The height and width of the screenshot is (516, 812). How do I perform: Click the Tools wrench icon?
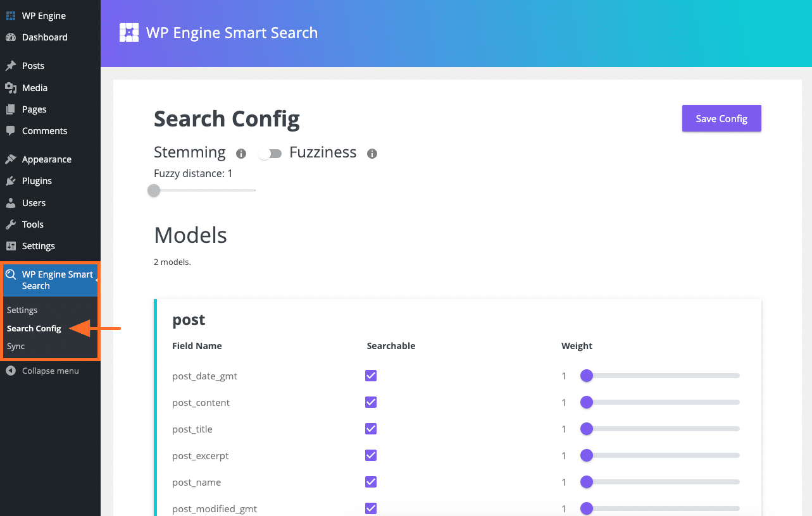click(11, 224)
